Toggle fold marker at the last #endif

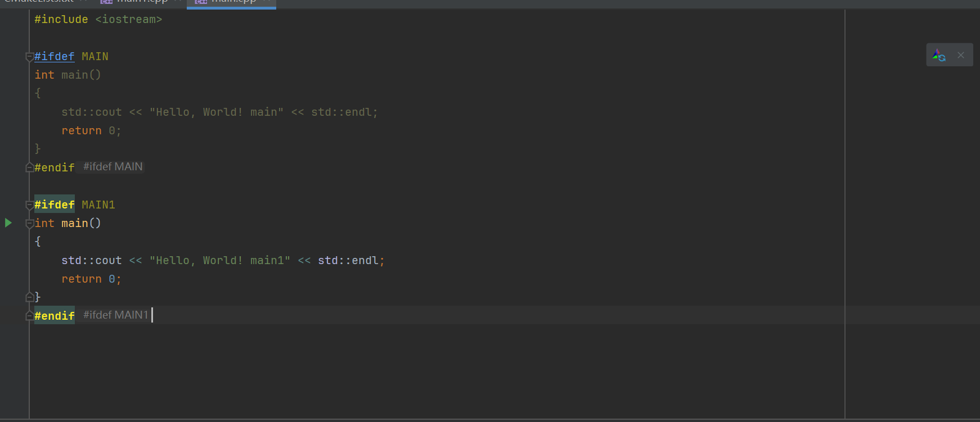(29, 316)
